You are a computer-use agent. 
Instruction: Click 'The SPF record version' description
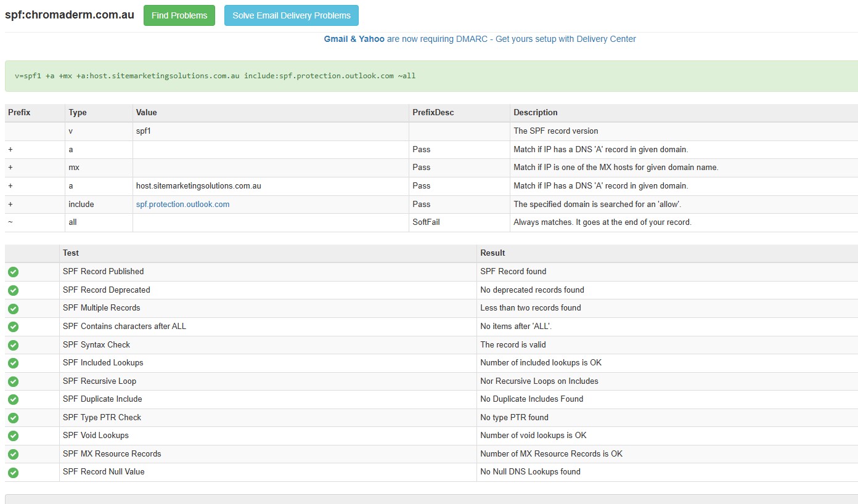(x=556, y=131)
